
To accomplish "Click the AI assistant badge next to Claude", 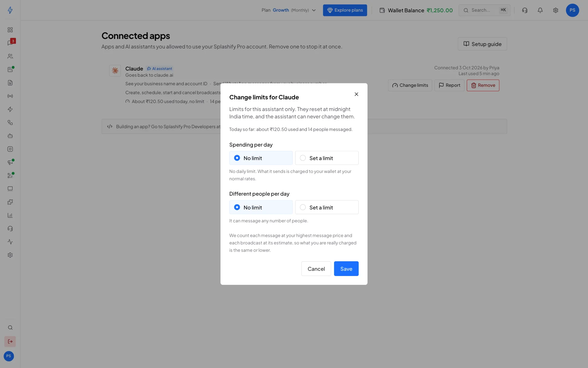I will pyautogui.click(x=160, y=69).
